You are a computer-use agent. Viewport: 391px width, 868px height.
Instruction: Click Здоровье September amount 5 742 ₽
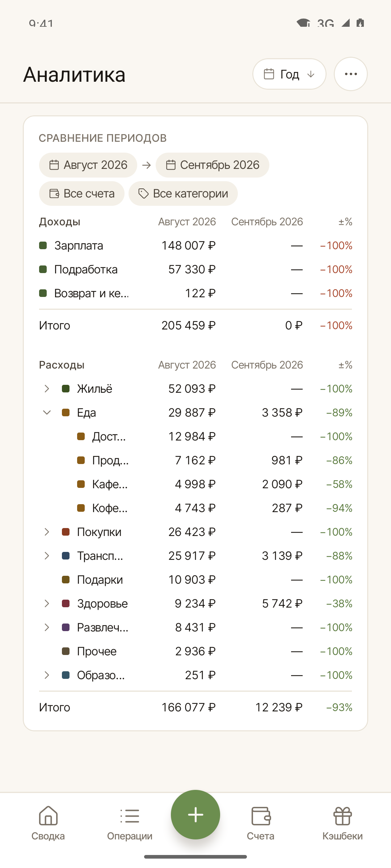coord(282,604)
